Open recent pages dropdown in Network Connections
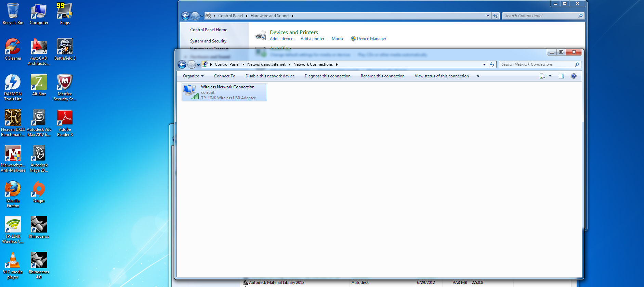The height and width of the screenshot is (287, 644). 198,64
